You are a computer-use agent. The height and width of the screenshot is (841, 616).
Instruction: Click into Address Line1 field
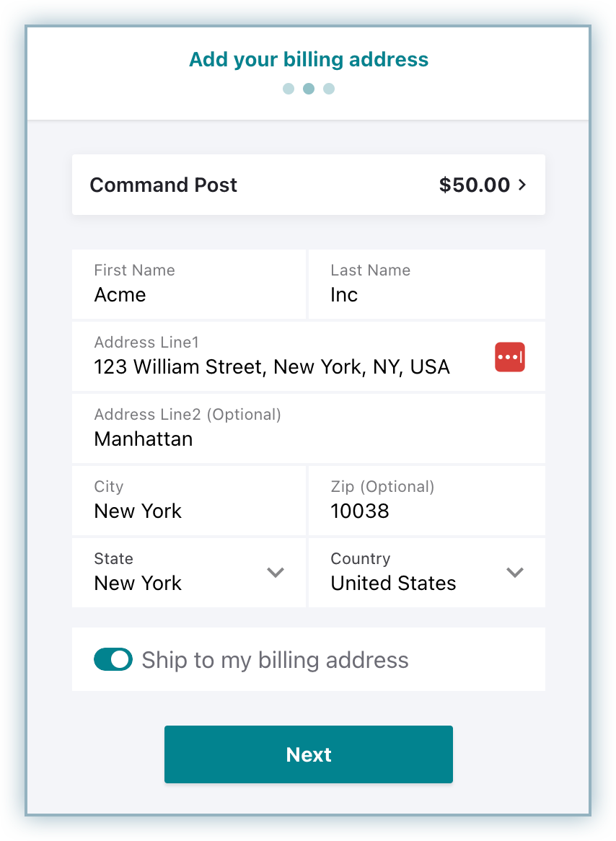click(281, 366)
